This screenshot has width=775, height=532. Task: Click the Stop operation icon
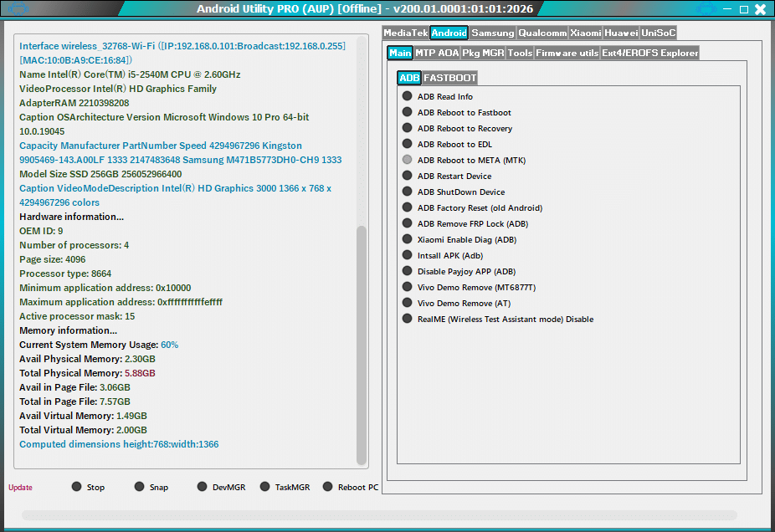[78, 487]
